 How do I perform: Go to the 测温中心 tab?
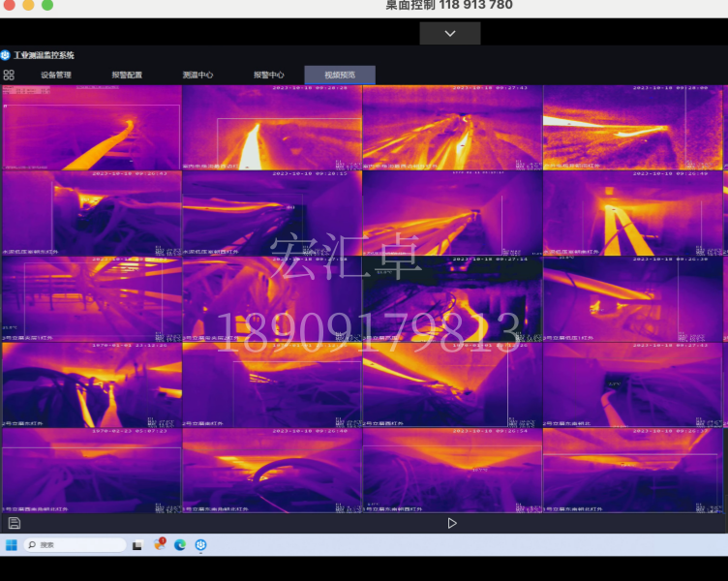pos(197,75)
